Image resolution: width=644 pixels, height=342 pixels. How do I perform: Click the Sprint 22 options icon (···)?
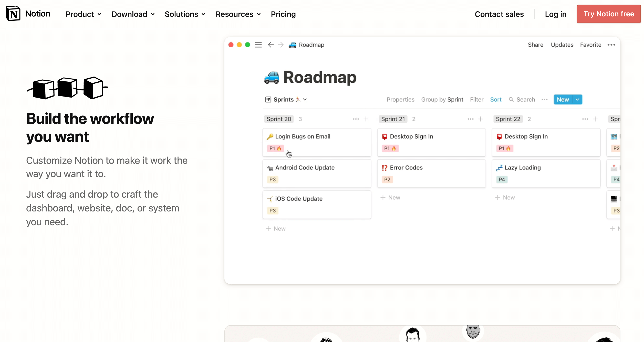click(585, 119)
